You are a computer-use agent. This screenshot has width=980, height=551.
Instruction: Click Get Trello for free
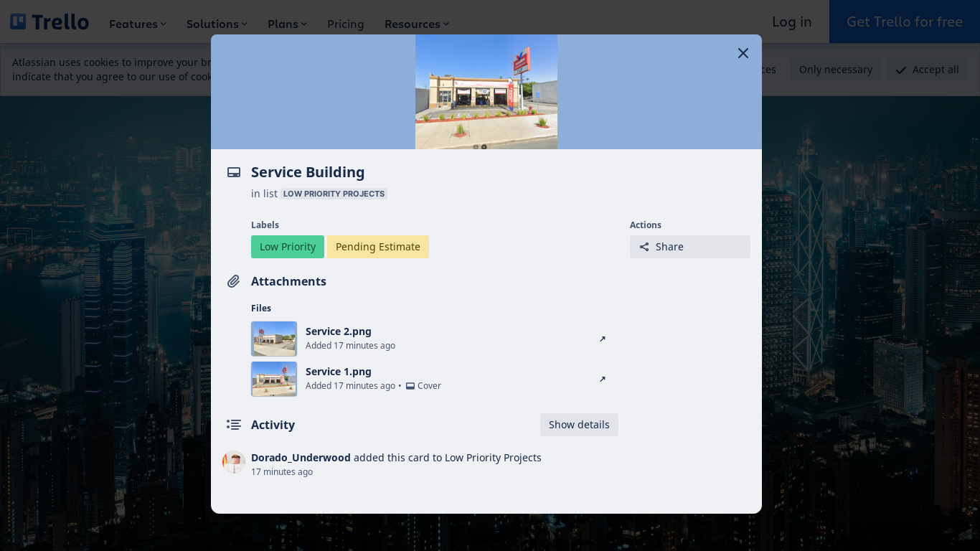[x=905, y=22]
